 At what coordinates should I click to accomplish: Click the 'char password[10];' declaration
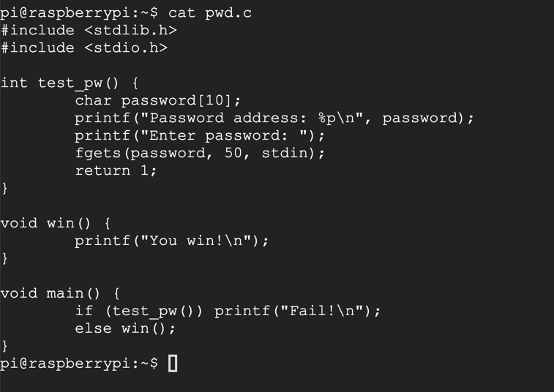(157, 100)
